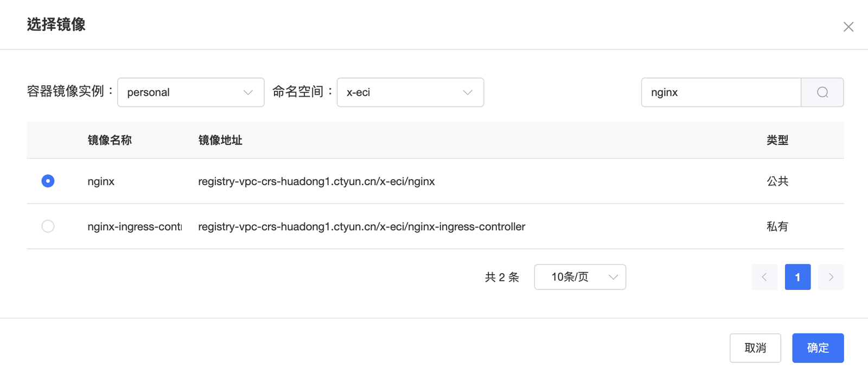
Task: Select the nginx-ingress-controller radio button
Action: pos(48,226)
